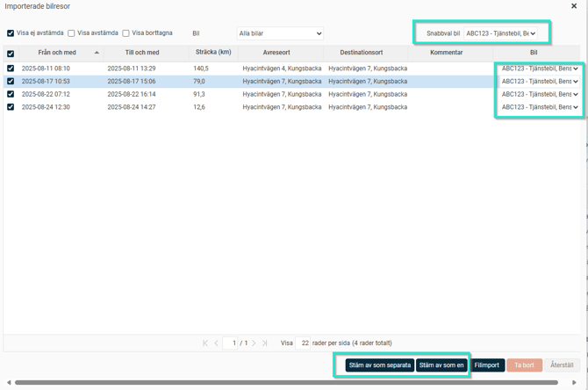Enable Visa avstämda checkbox
This screenshot has width=588, height=390.
(x=71, y=33)
